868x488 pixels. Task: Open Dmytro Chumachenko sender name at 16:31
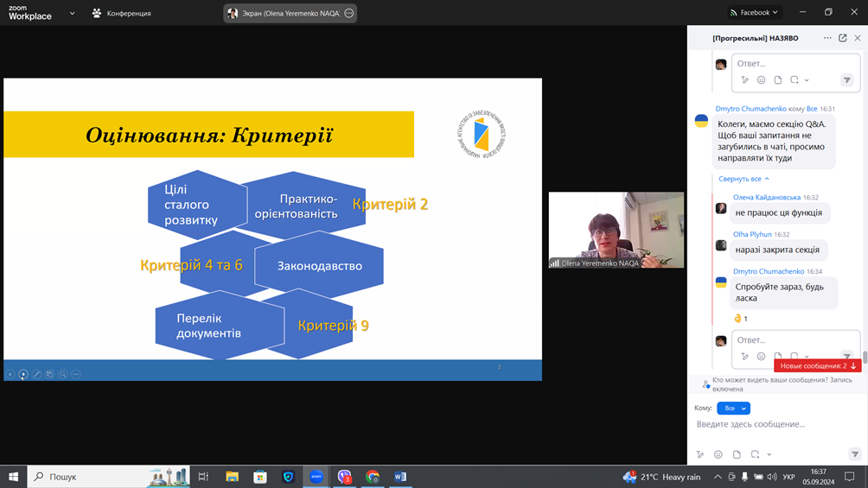(x=750, y=109)
